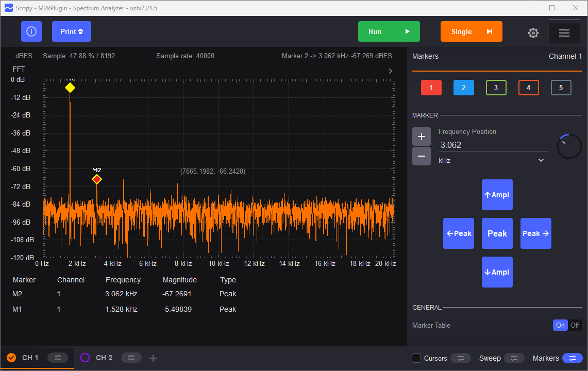The width and height of the screenshot is (588, 371).
Task: Toggle CH 1 enable checkmark
Action: (11, 358)
